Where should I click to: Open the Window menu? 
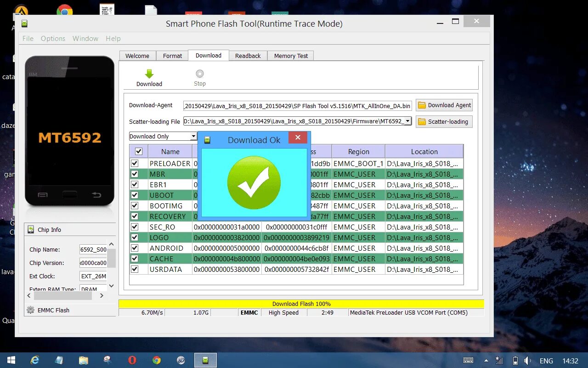(x=85, y=39)
